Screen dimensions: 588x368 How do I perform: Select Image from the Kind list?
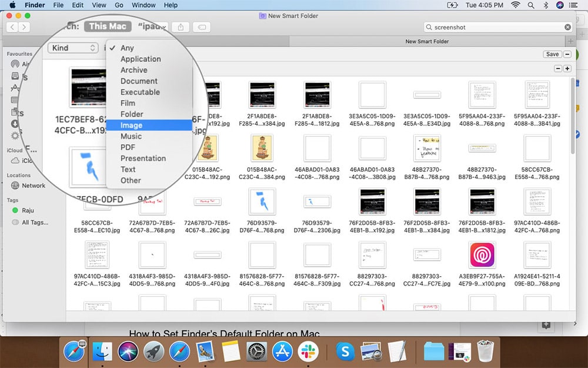pyautogui.click(x=132, y=125)
